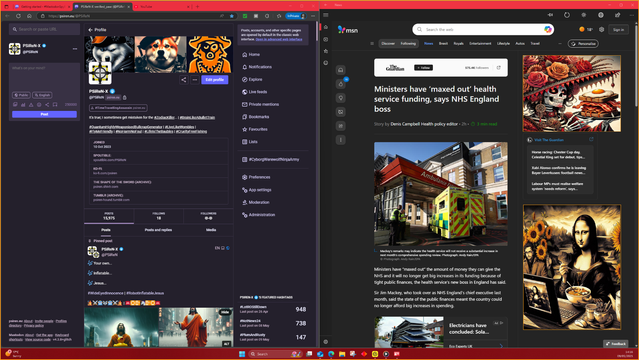639x360 pixels.
Task: Click the add poll icon in compose
Action: point(23,105)
